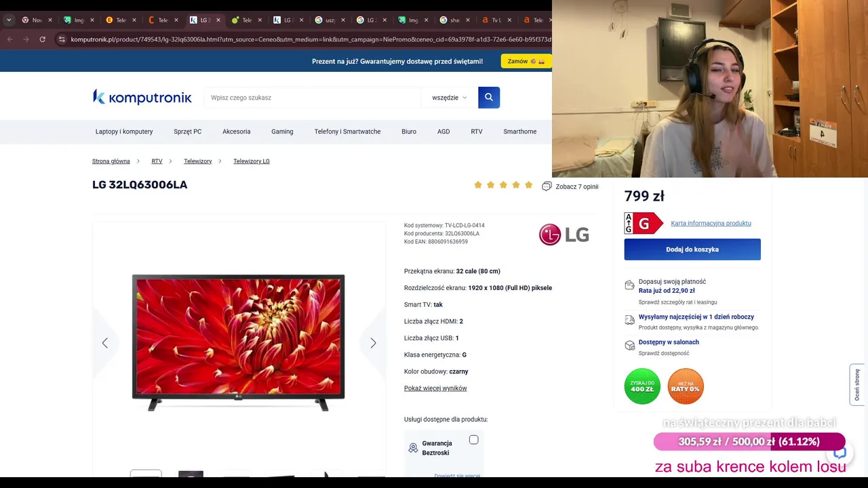Viewport: 868px width, 488px height.
Task: Click 'Wysyłamy najczęściej w 1 dzień roboczy'
Action: click(x=696, y=317)
